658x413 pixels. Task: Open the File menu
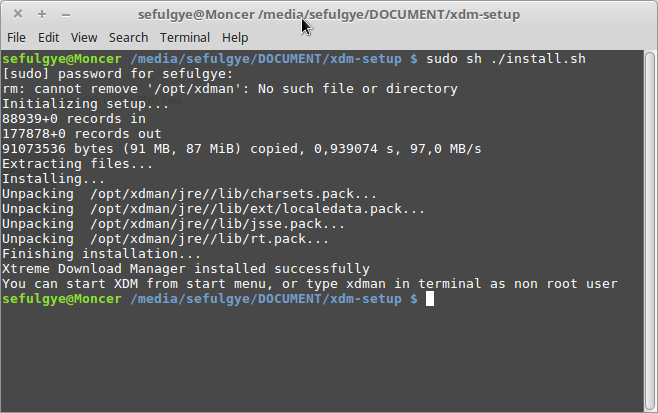point(17,37)
